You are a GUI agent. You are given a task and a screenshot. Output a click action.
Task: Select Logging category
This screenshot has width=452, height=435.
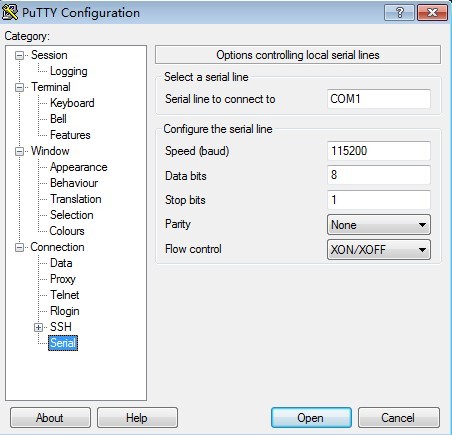coord(69,71)
